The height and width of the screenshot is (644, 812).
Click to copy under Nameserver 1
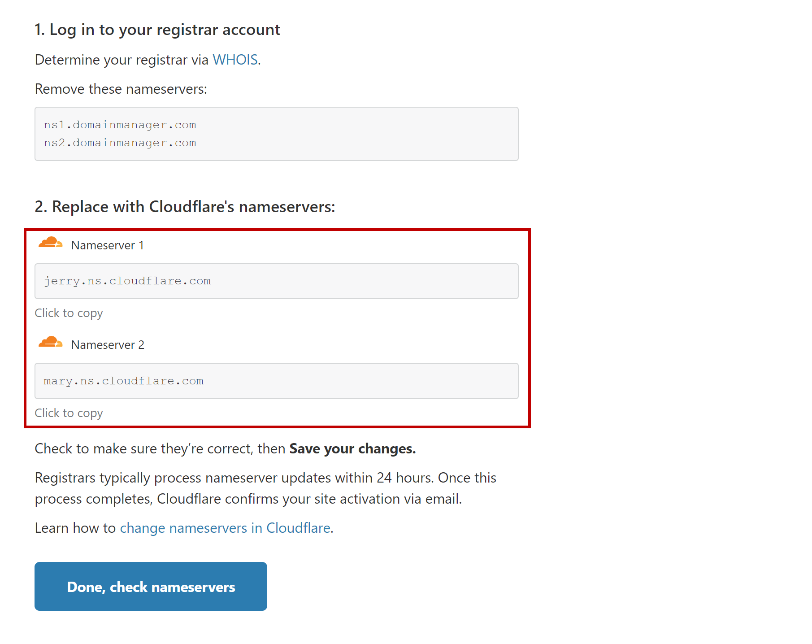pyautogui.click(x=69, y=313)
